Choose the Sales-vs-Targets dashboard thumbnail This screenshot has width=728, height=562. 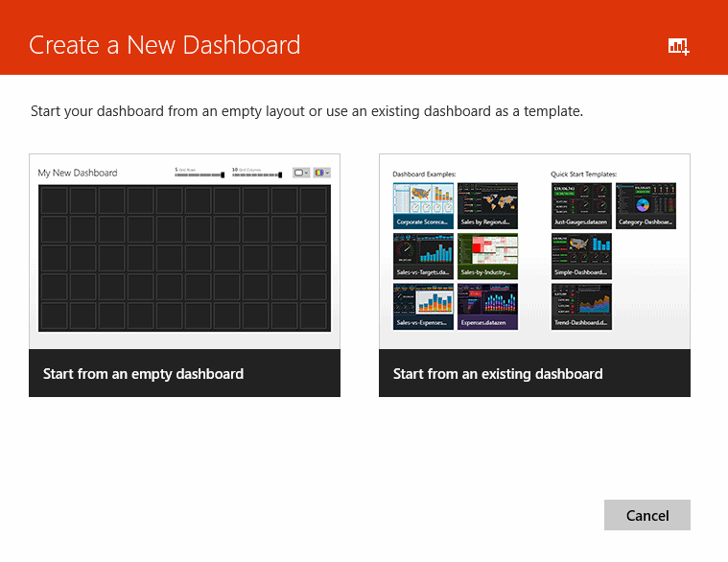(423, 255)
